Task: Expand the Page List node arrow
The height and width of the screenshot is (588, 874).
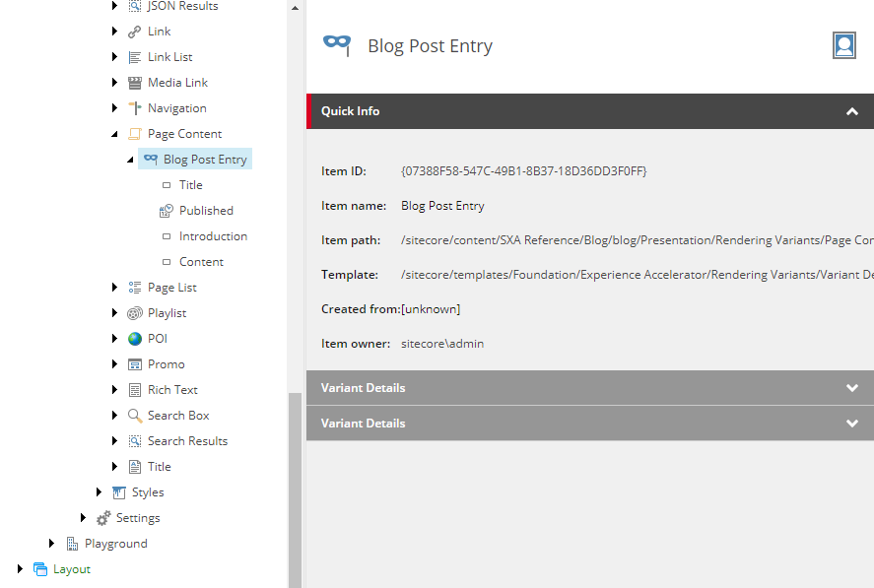Action: pos(114,287)
